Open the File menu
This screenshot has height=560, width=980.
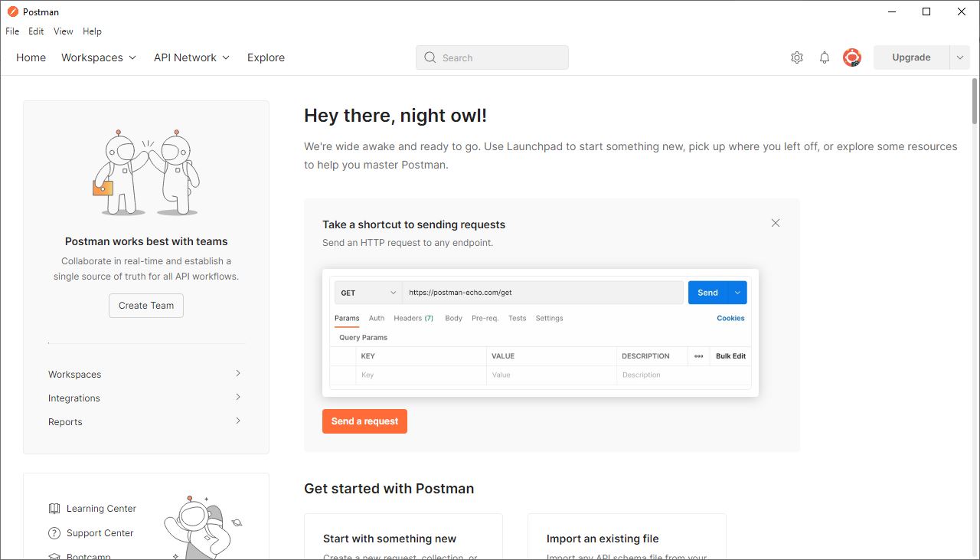pyautogui.click(x=12, y=31)
